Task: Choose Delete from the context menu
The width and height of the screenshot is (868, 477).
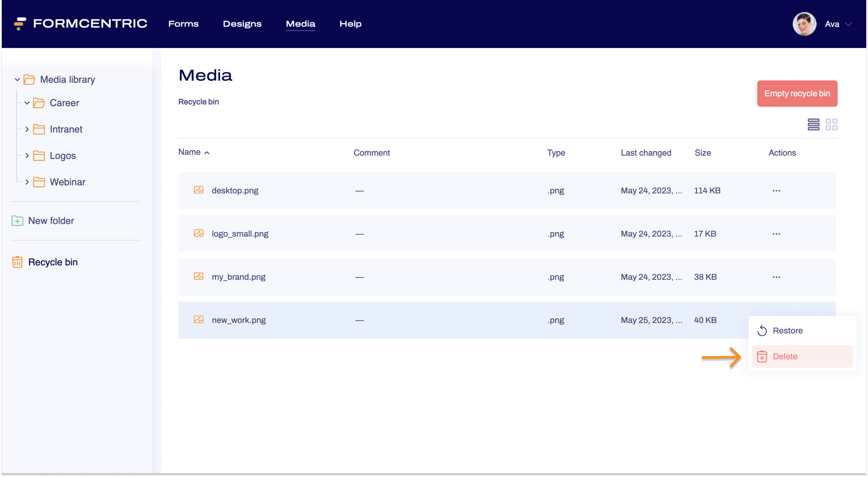Action: coord(802,356)
